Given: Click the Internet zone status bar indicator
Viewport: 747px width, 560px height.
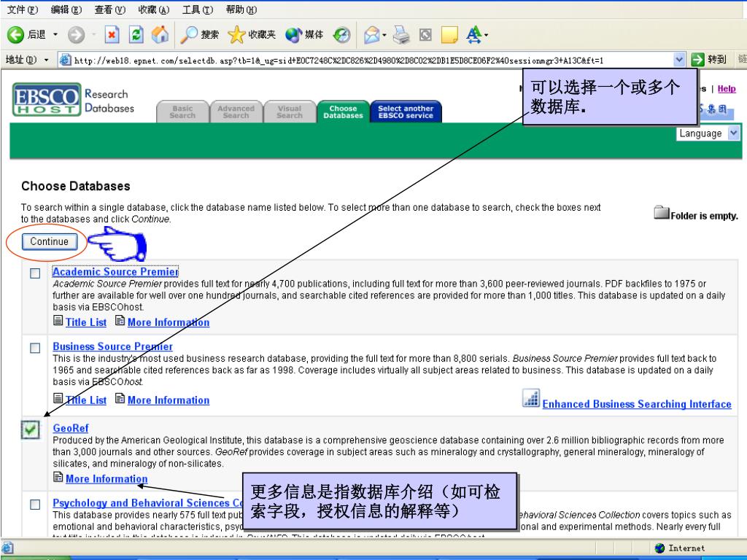Looking at the screenshot, I should (681, 548).
